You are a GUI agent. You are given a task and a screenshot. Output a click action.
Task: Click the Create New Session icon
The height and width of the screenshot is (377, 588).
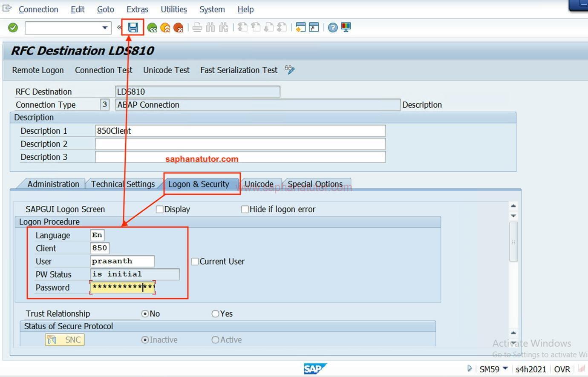tap(300, 28)
